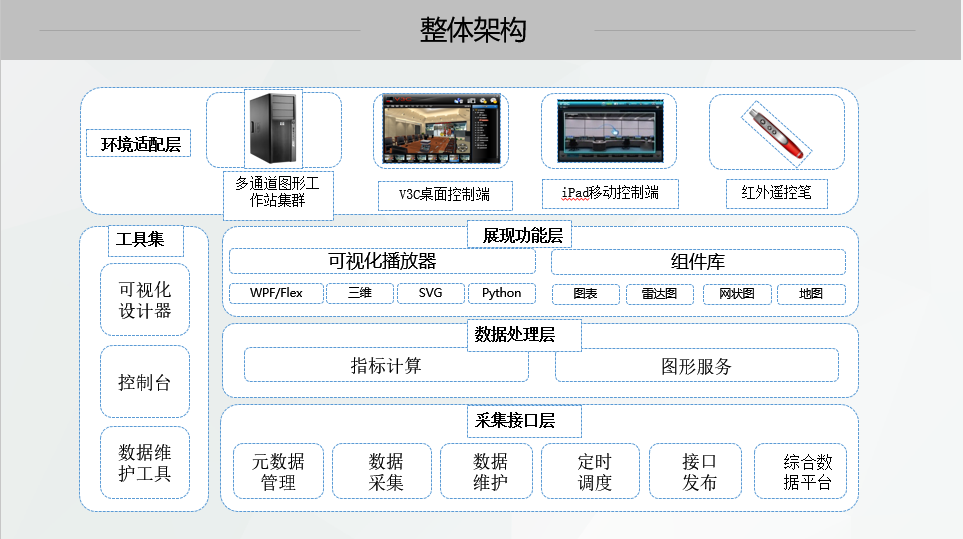Image resolution: width=963 pixels, height=539 pixels.
Task: Click the 三维 box
Action: [x=360, y=293]
